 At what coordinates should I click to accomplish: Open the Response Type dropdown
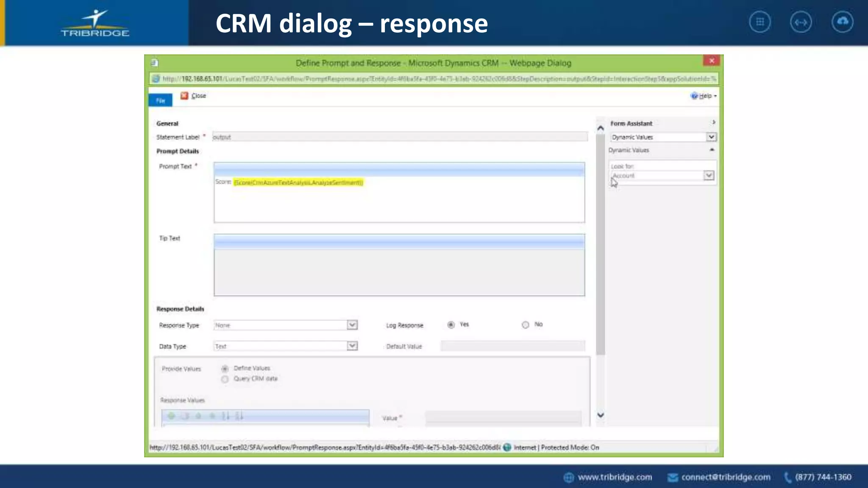pos(352,325)
